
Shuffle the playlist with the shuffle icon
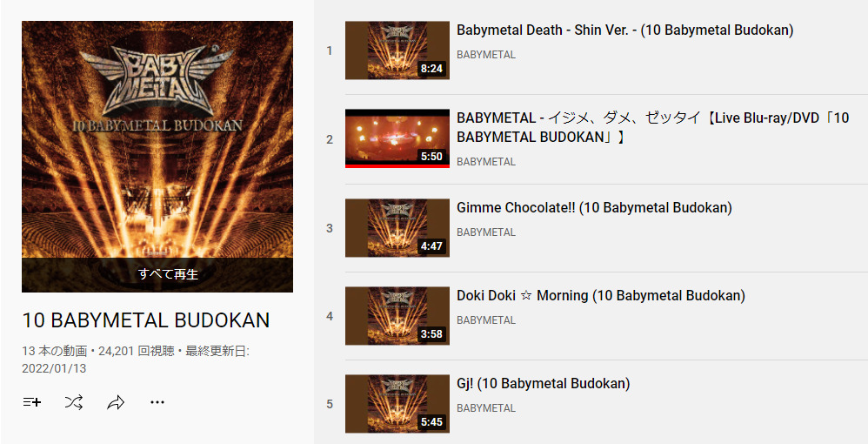click(74, 402)
